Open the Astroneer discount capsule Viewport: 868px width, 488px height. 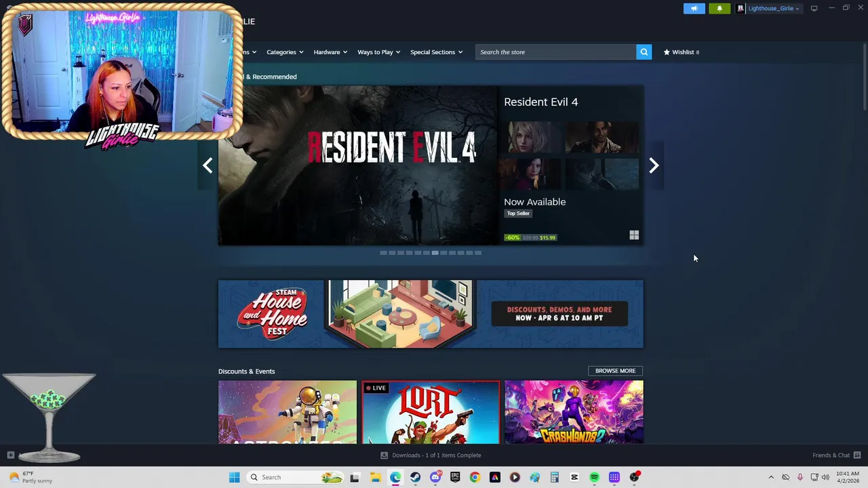tap(288, 412)
